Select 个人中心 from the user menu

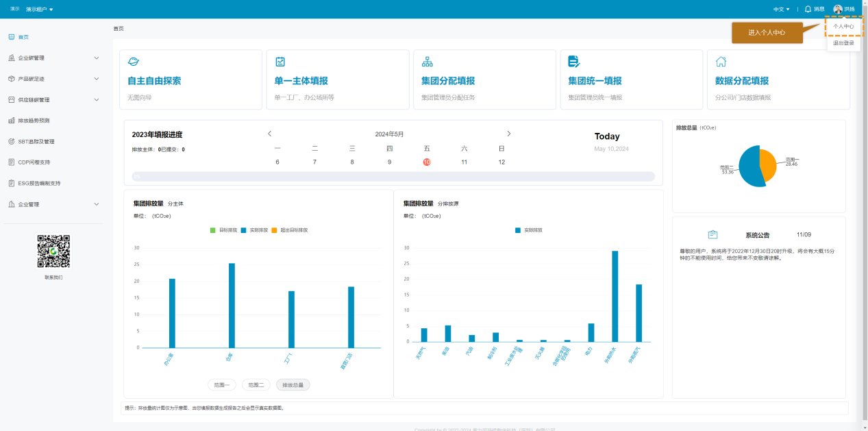843,27
